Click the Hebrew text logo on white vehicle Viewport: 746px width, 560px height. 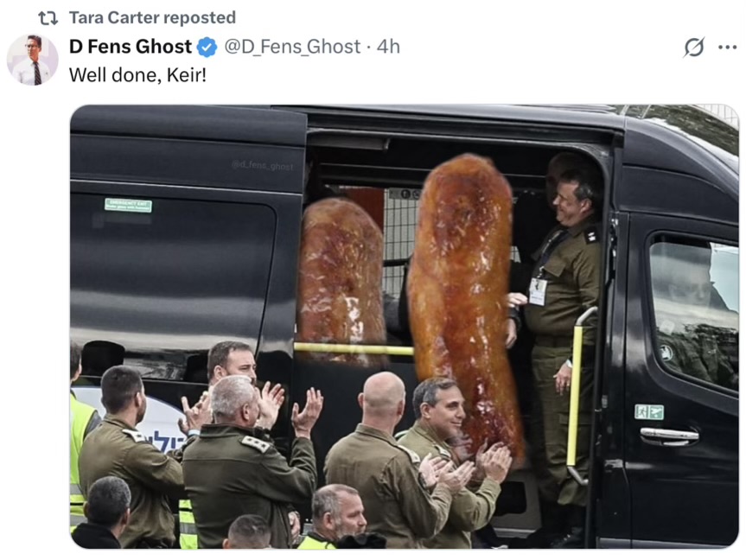(x=162, y=442)
